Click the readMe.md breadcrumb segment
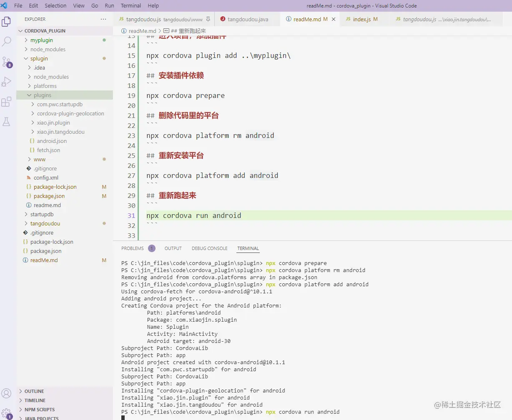512x420 pixels. [142, 31]
